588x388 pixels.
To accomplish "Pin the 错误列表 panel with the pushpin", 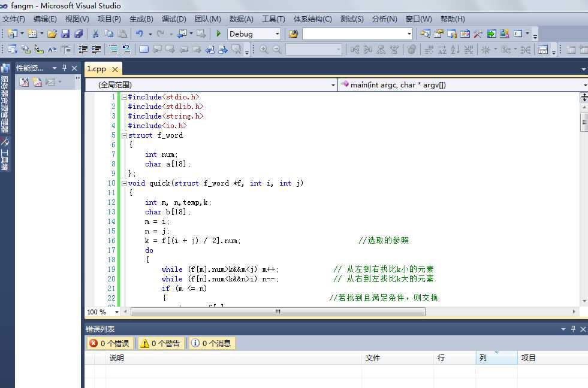I will coord(573,329).
